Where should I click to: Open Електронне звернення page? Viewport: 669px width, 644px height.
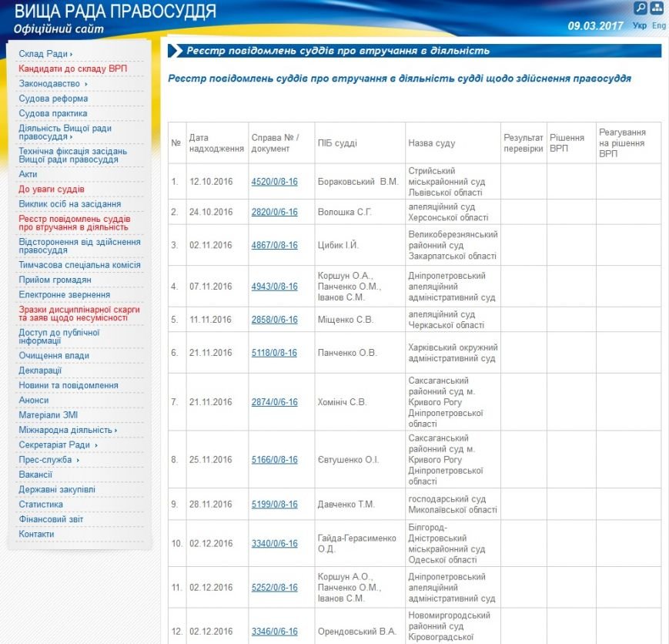tap(64, 295)
